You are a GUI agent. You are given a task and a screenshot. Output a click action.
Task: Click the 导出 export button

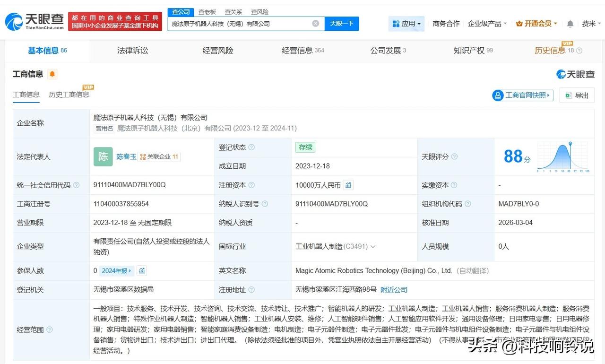pos(577,95)
